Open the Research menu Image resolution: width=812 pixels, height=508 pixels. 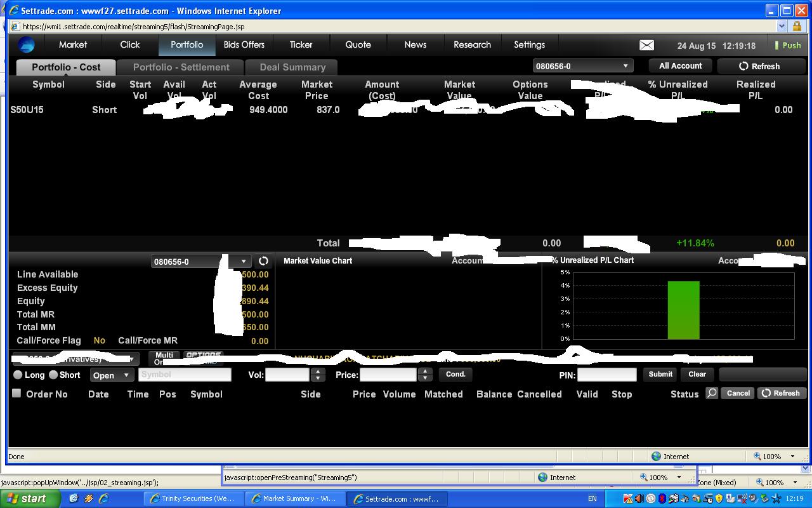[x=473, y=44]
